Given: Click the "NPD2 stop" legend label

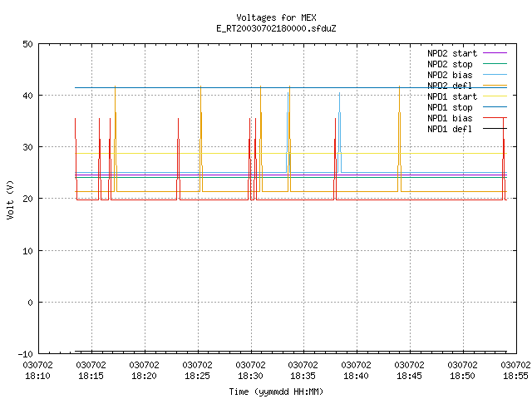Looking at the screenshot, I should click(450, 64).
